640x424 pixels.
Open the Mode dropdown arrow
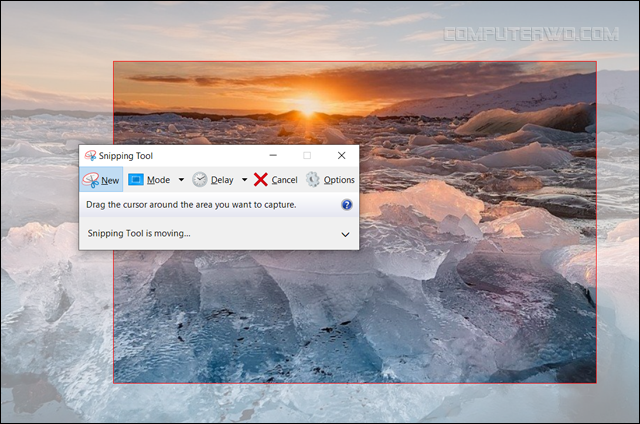click(x=181, y=180)
